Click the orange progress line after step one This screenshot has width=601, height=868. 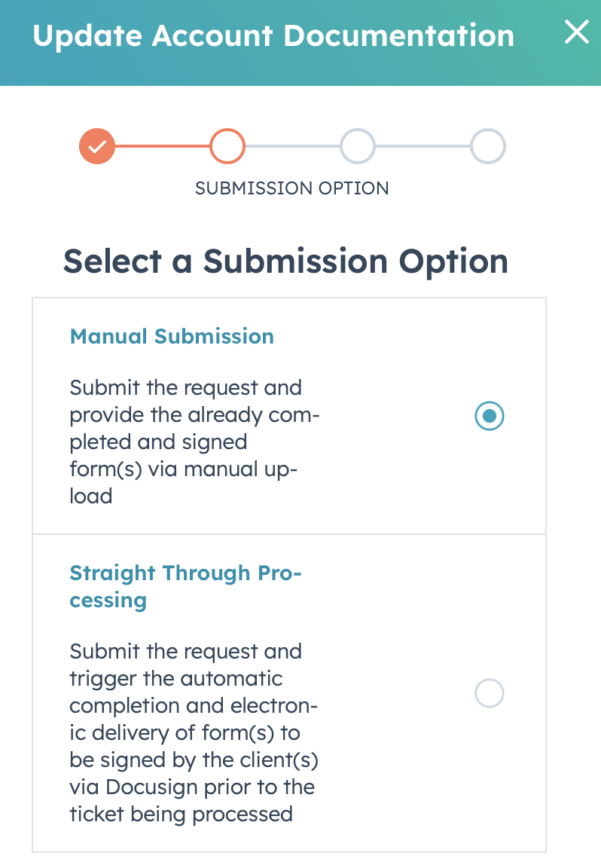tap(162, 146)
